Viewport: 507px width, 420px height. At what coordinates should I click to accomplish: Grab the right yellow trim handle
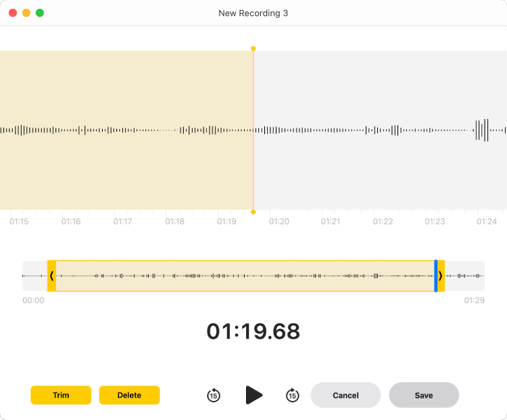[441, 276]
